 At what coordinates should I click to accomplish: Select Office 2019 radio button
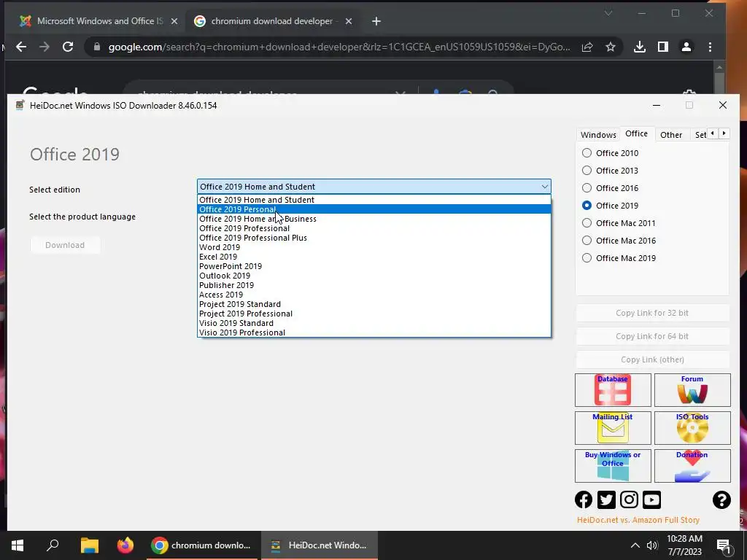pyautogui.click(x=587, y=205)
